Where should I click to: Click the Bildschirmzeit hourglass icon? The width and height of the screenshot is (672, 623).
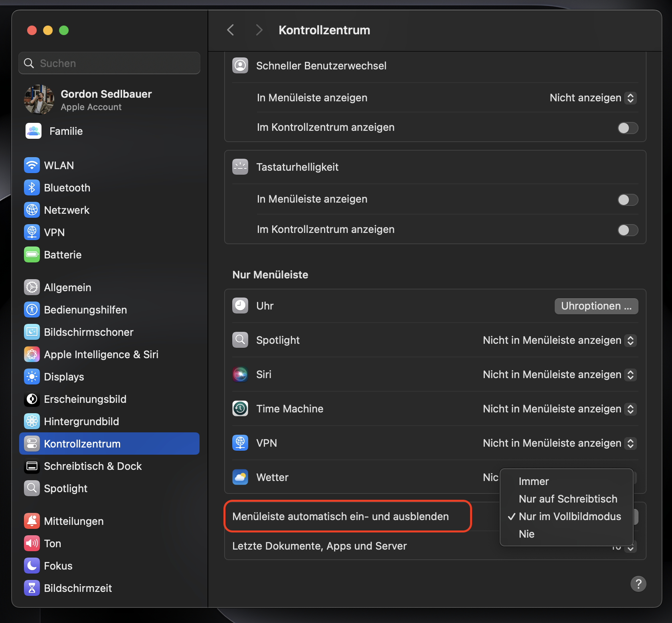coord(32,588)
